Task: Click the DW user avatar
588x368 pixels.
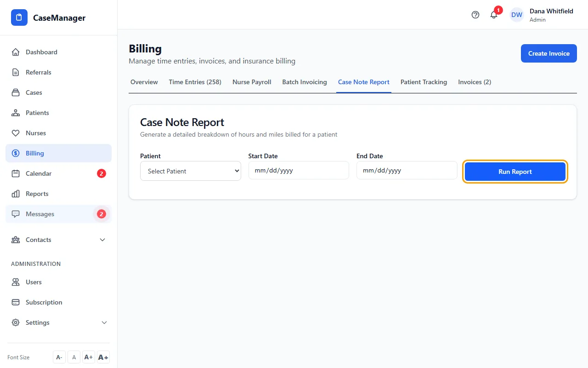Action: pyautogui.click(x=517, y=15)
